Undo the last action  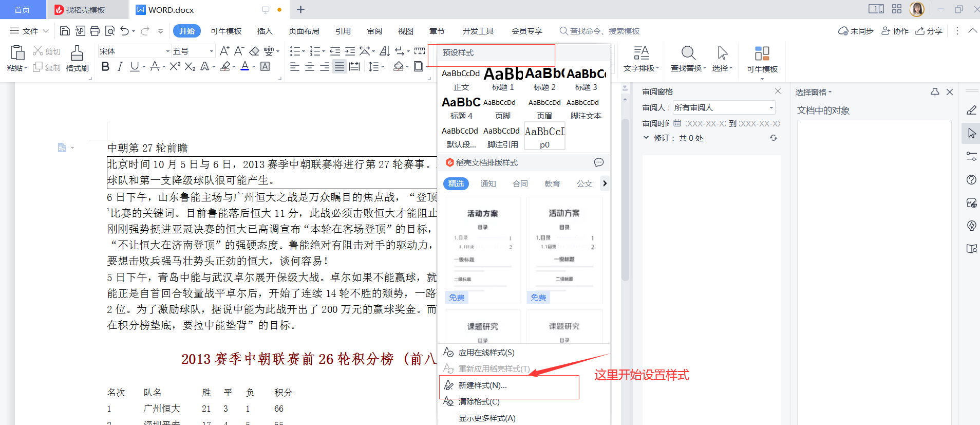pos(124,31)
